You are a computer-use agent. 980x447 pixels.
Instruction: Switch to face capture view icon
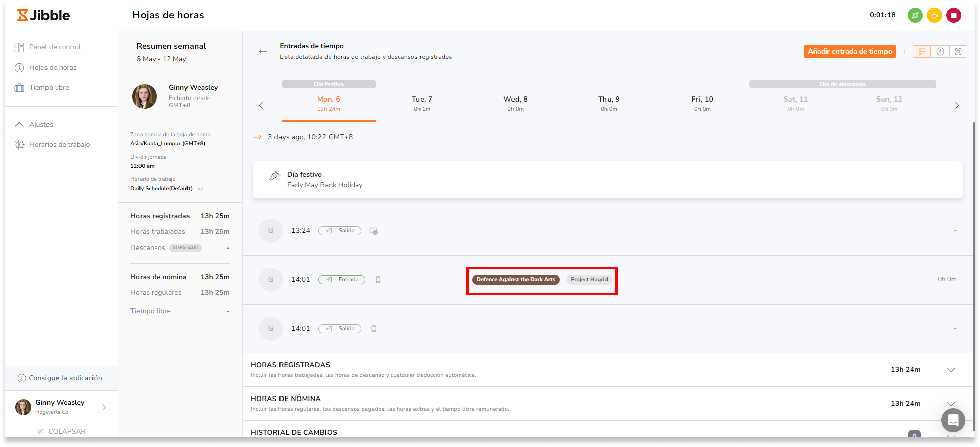[958, 51]
